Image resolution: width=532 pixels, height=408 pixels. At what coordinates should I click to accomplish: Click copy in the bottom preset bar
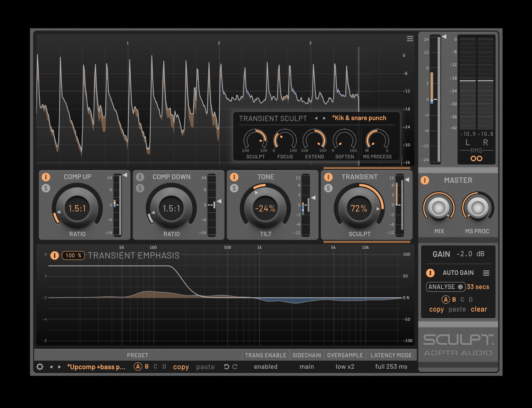point(181,367)
